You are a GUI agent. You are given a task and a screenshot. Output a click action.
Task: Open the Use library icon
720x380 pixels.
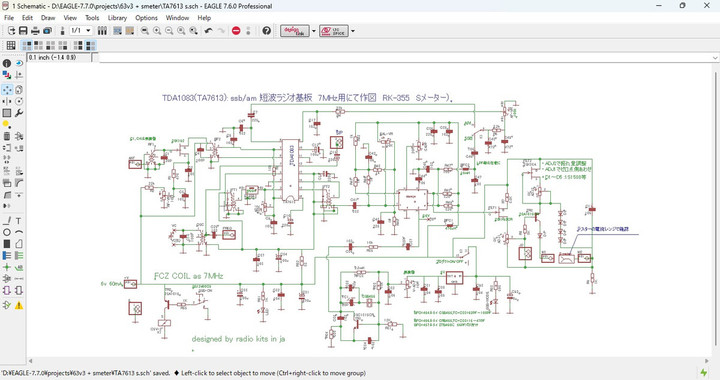[102, 31]
